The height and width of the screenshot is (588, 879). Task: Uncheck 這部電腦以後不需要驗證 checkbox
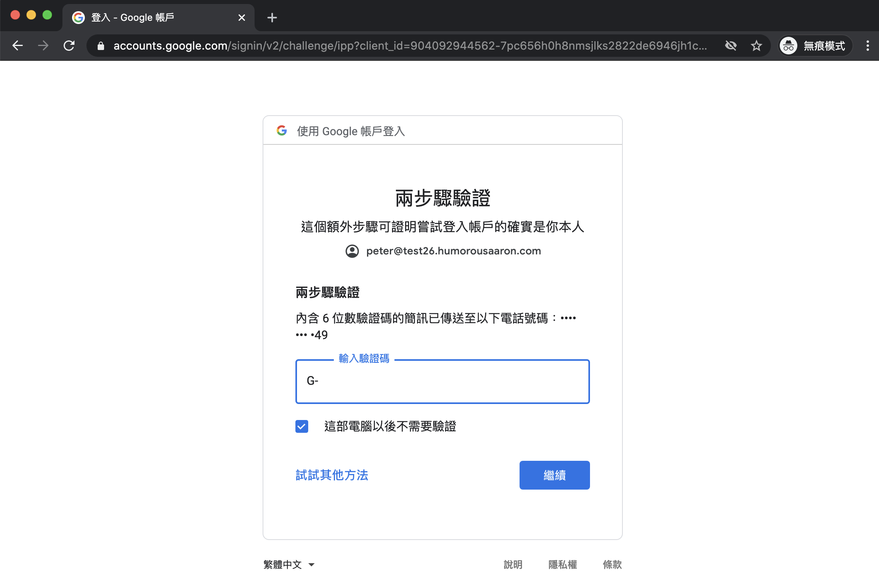click(302, 426)
